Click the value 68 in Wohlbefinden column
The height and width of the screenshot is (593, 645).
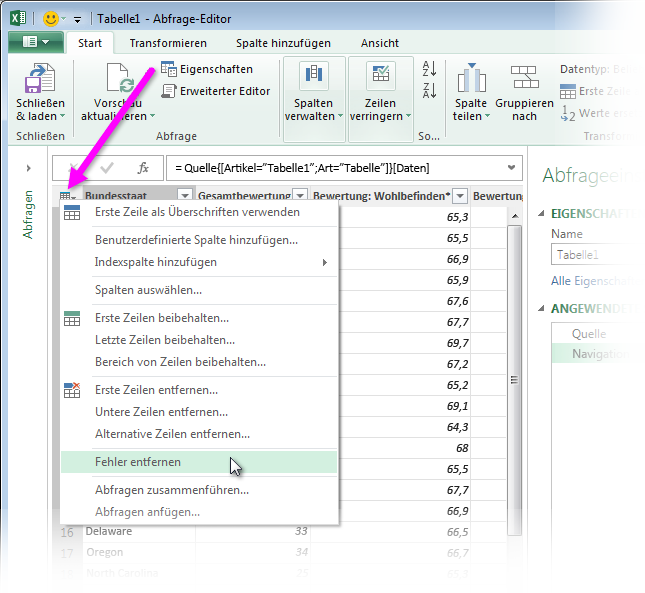point(462,448)
